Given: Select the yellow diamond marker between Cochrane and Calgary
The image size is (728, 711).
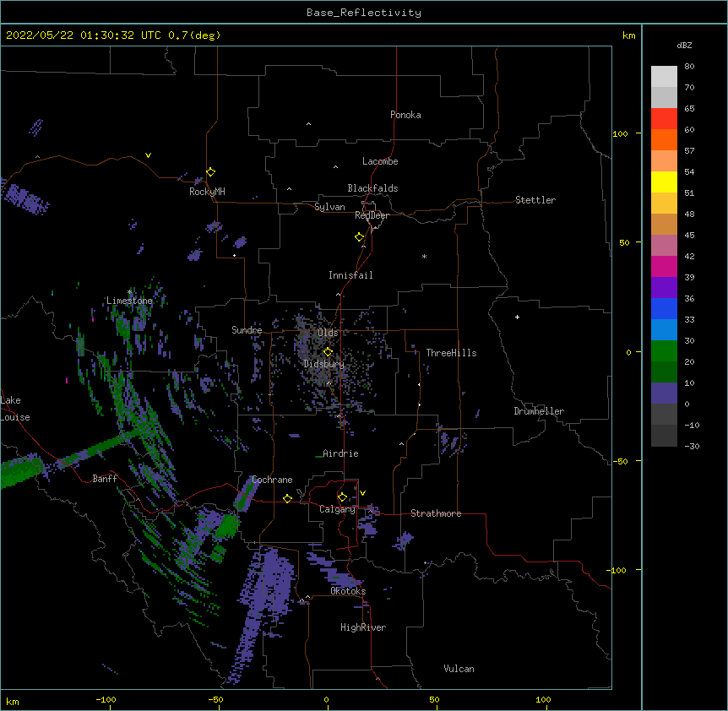Looking at the screenshot, I should coord(287,498).
